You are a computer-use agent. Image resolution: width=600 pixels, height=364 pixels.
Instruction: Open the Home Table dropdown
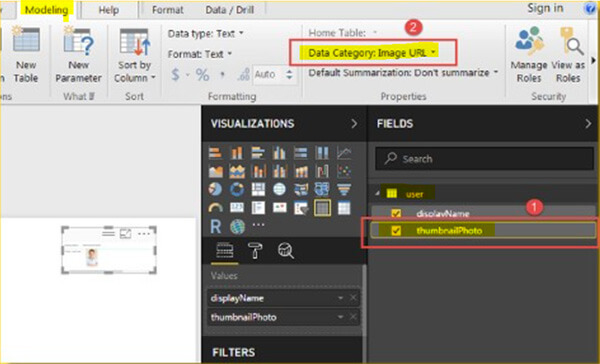tap(343, 33)
